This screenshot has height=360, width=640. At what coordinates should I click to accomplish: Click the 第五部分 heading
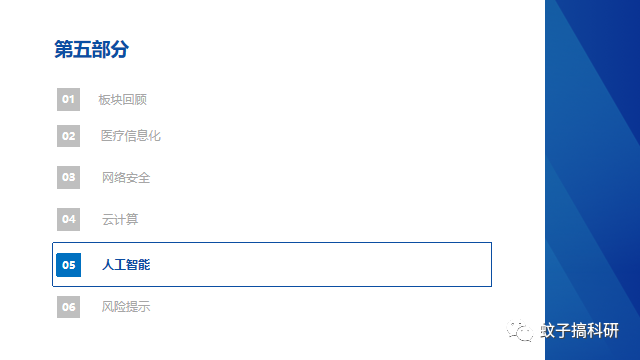tap(91, 49)
